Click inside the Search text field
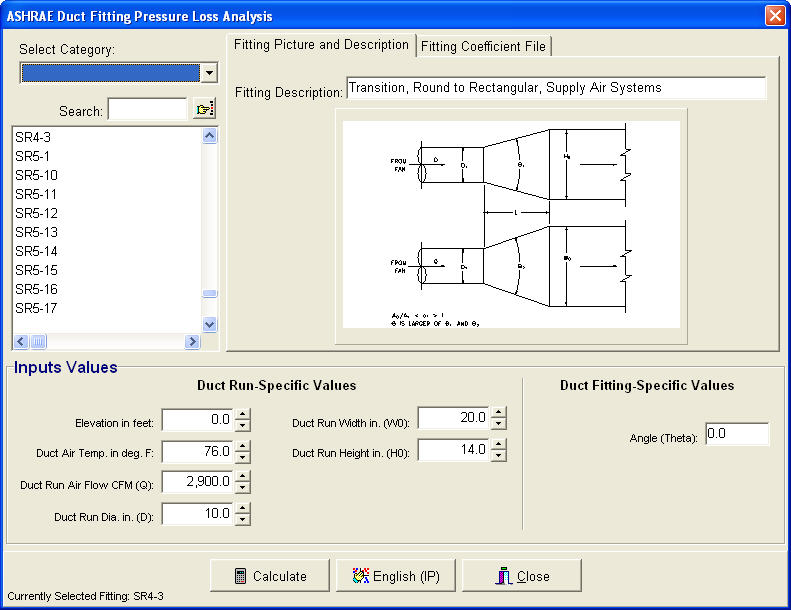 pyautogui.click(x=147, y=109)
